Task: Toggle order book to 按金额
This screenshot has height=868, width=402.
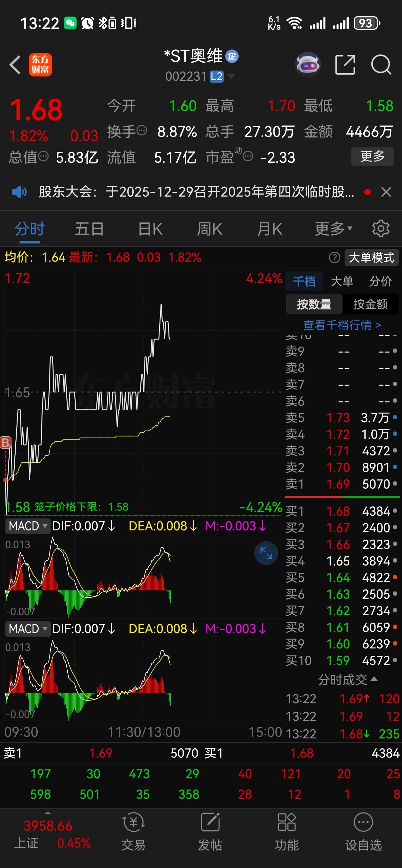Action: click(x=371, y=304)
